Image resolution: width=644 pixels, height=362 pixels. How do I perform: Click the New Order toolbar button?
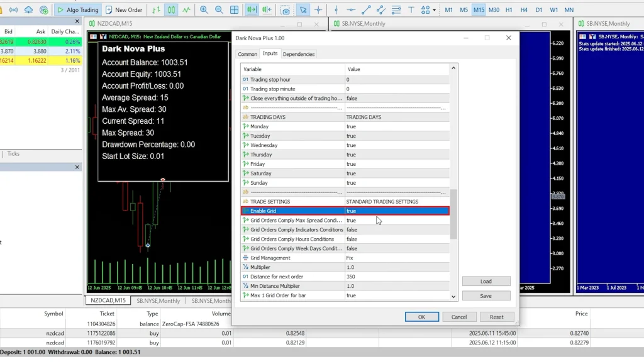123,10
